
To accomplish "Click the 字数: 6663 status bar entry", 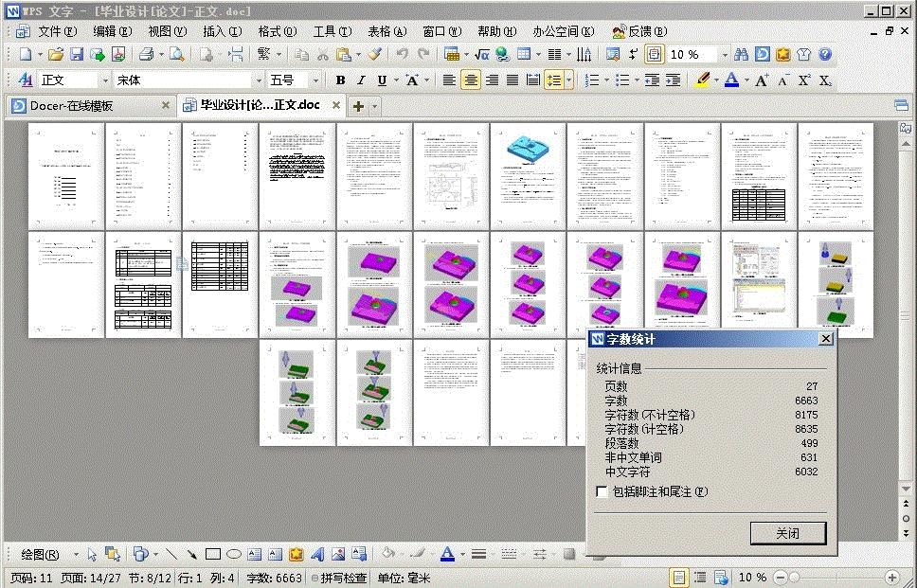I will coord(274,579).
